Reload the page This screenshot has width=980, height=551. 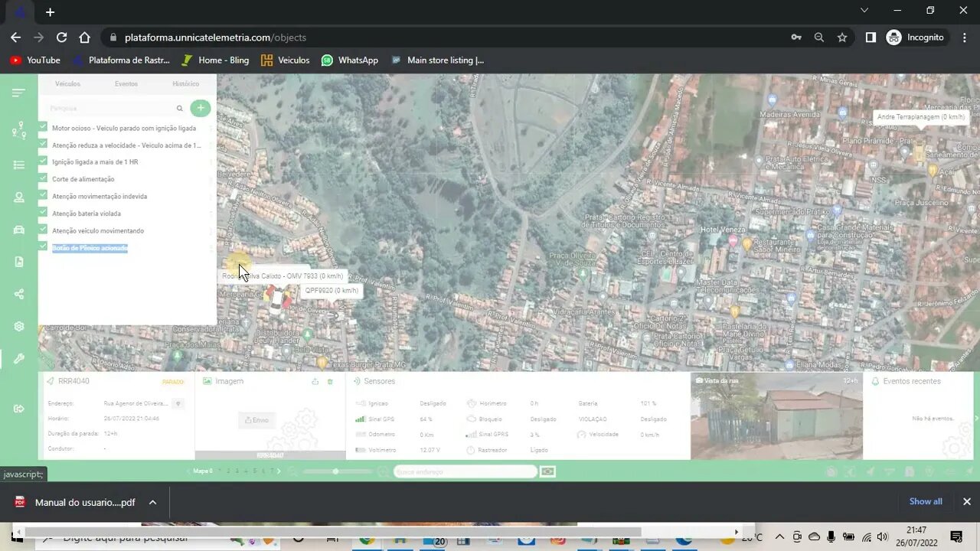click(61, 37)
